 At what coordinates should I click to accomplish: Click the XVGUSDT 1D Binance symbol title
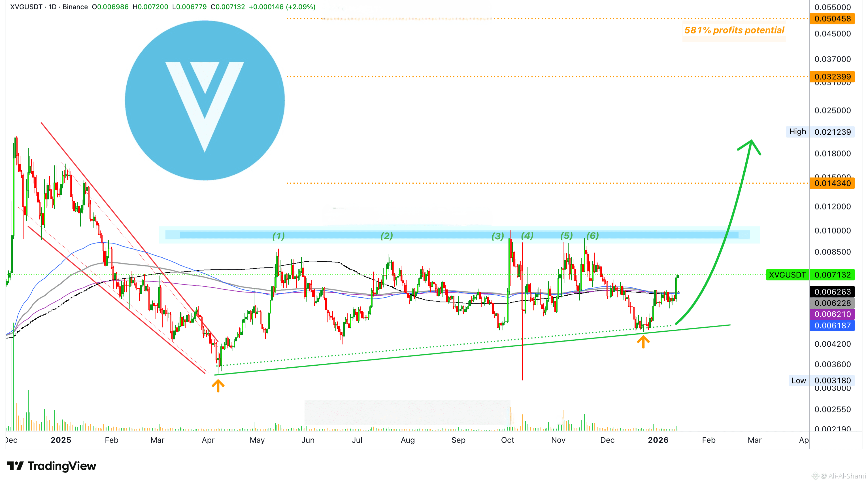coord(49,7)
